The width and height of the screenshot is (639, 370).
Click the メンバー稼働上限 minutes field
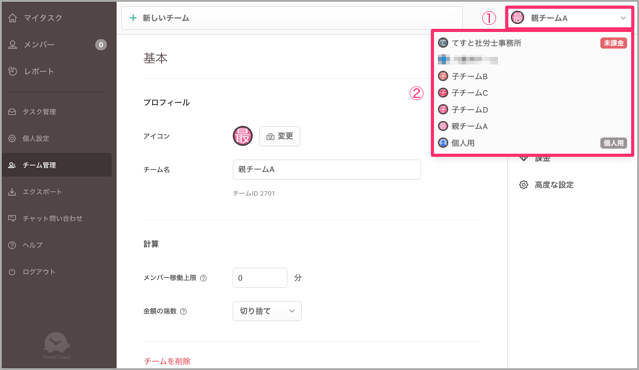coord(260,278)
